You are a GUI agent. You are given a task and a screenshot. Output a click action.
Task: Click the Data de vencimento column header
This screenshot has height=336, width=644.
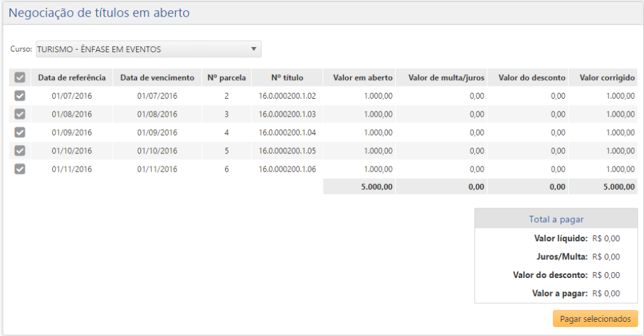[x=157, y=77]
